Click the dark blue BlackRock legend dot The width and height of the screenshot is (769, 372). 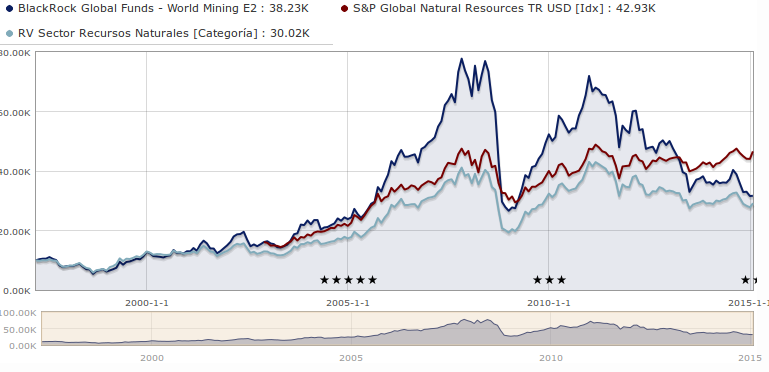coord(9,9)
